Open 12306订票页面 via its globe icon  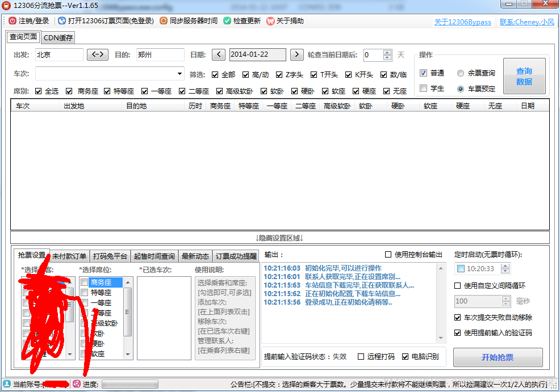[x=62, y=21]
